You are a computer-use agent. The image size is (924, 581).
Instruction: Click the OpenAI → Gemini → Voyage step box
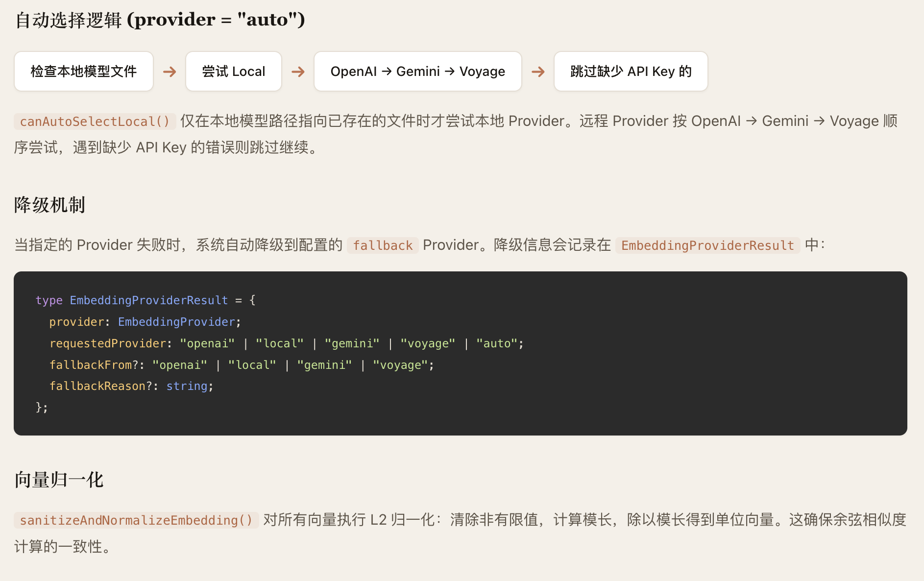click(417, 72)
